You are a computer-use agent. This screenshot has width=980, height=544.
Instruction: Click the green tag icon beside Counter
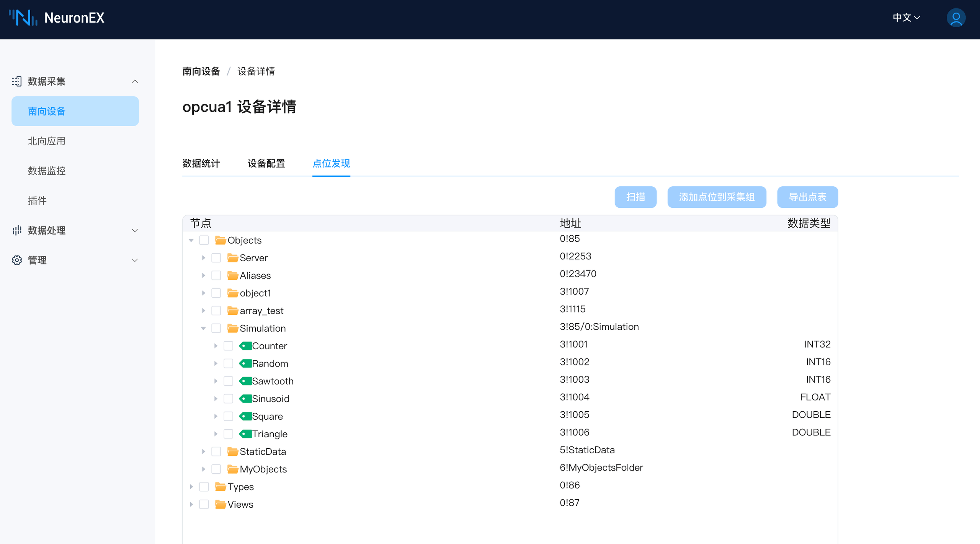tap(245, 345)
